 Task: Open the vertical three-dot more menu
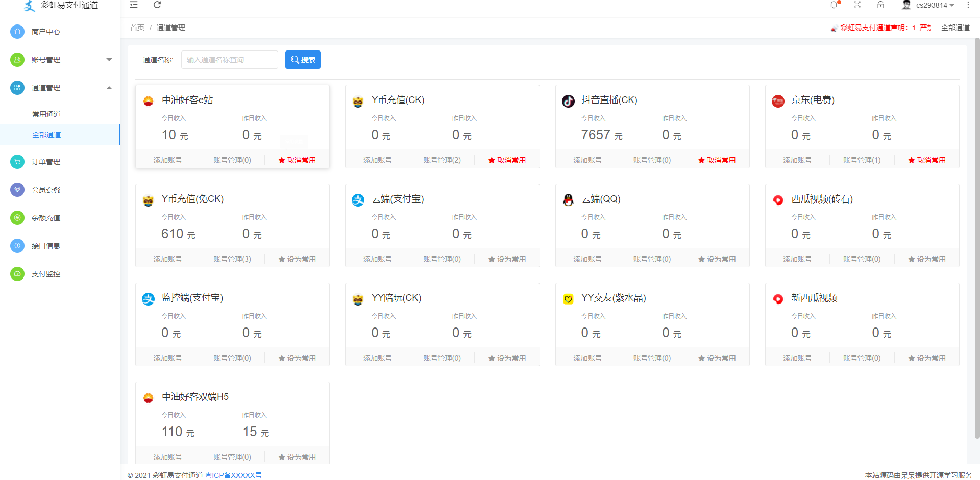click(x=968, y=5)
